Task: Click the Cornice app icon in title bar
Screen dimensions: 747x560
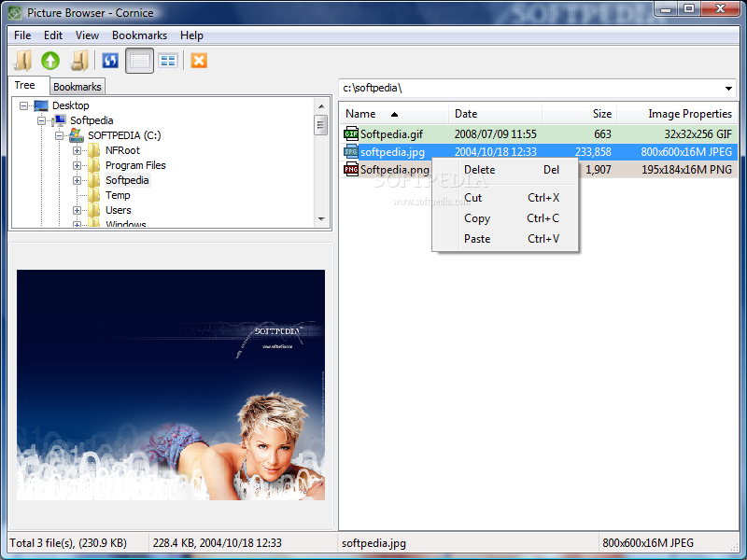Action: 15,13
